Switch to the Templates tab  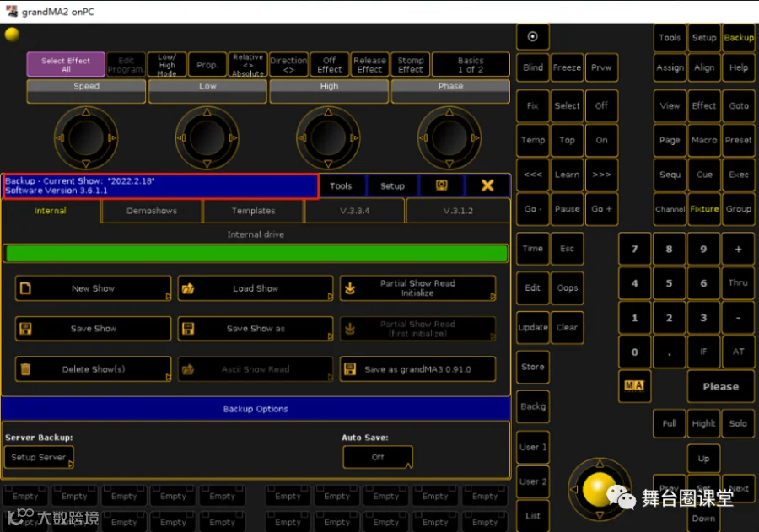tap(253, 211)
